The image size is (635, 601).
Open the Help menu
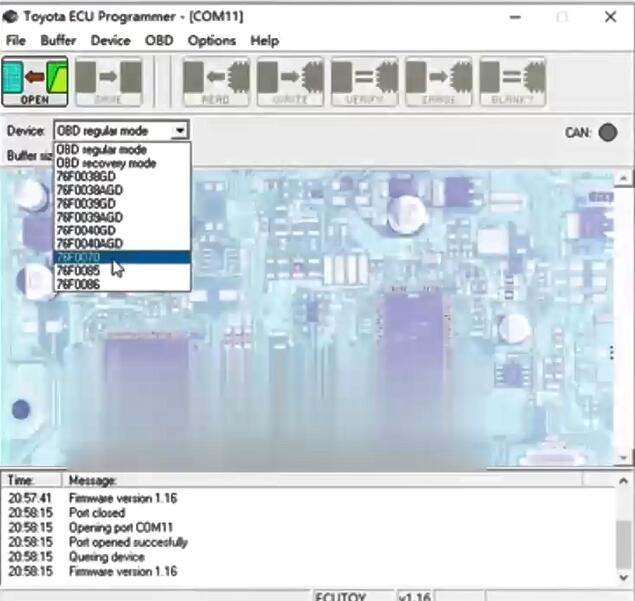(x=264, y=40)
